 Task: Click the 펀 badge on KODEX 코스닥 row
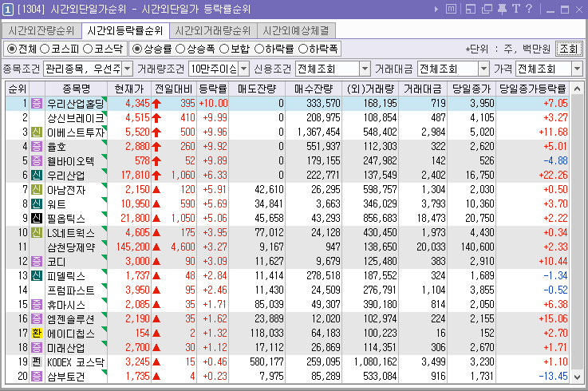[x=37, y=361]
